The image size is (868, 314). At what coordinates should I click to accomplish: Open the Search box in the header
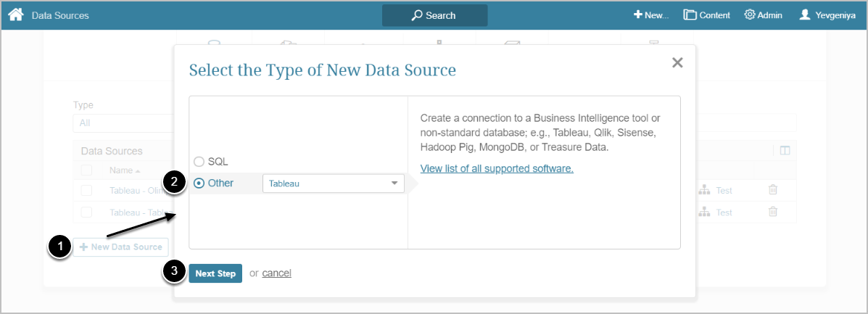click(434, 15)
